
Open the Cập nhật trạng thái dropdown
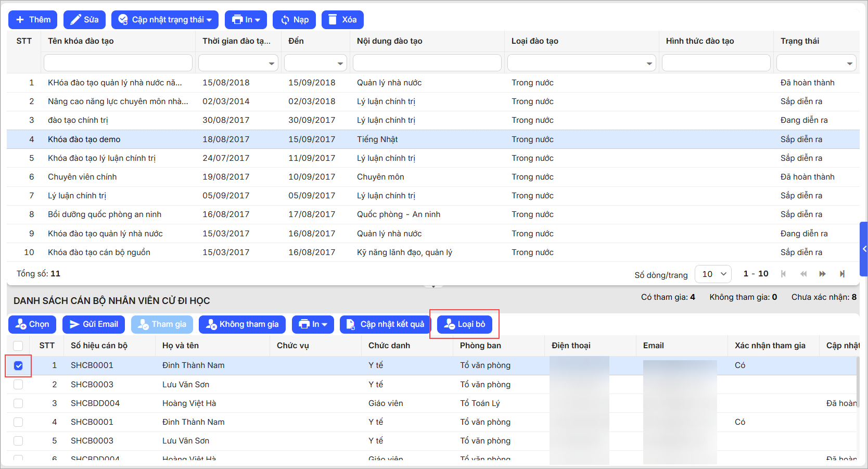pyautogui.click(x=165, y=20)
